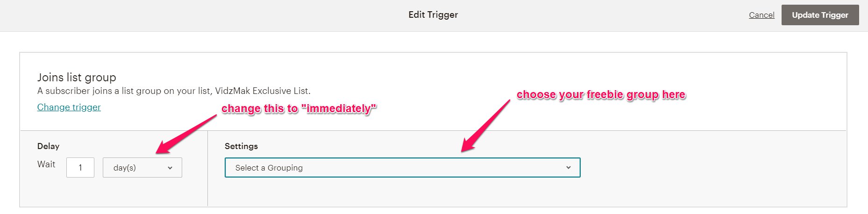
Task: Expand the Select a Grouping dropdown
Action: click(402, 168)
